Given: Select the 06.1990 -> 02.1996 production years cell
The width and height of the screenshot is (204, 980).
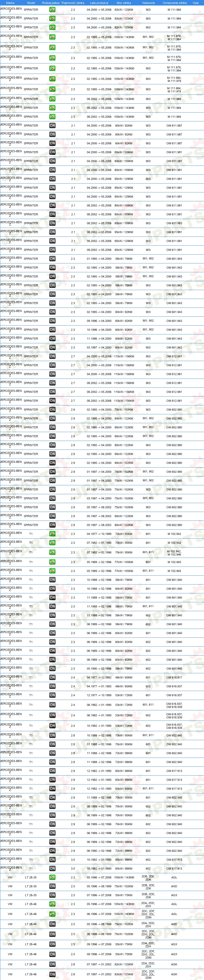Looking at the screenshot, I should (x=99, y=851).
